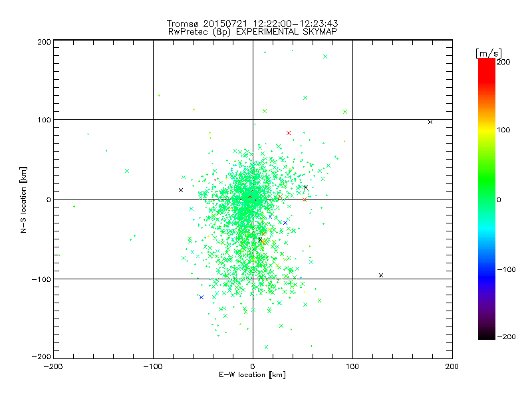Select the x-axis '-100' tick label

point(153,367)
